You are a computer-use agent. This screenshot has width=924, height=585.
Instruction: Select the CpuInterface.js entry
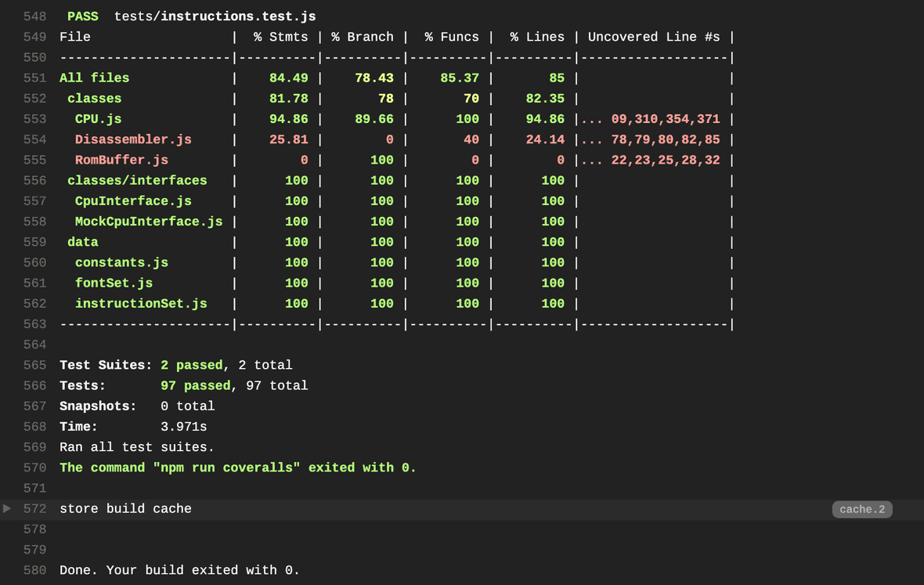coord(133,200)
